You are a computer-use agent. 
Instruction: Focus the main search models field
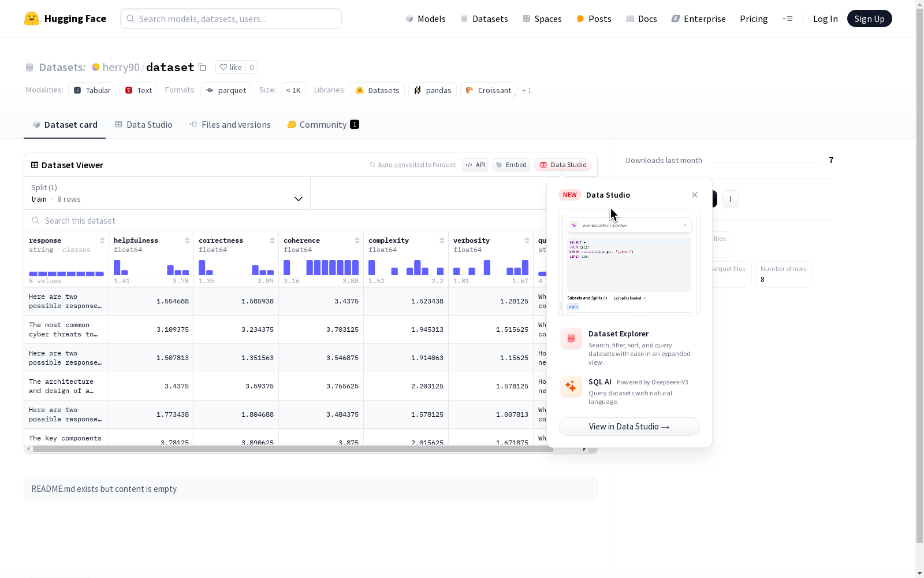point(231,18)
